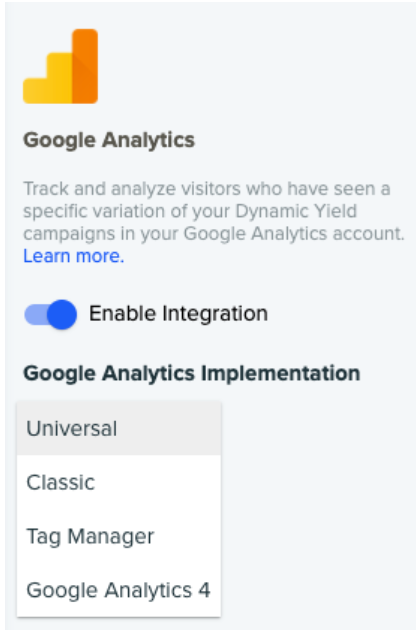Viewport: 416px width, 630px height.
Task: Click the Google Analytics logo icon
Action: tap(60, 66)
